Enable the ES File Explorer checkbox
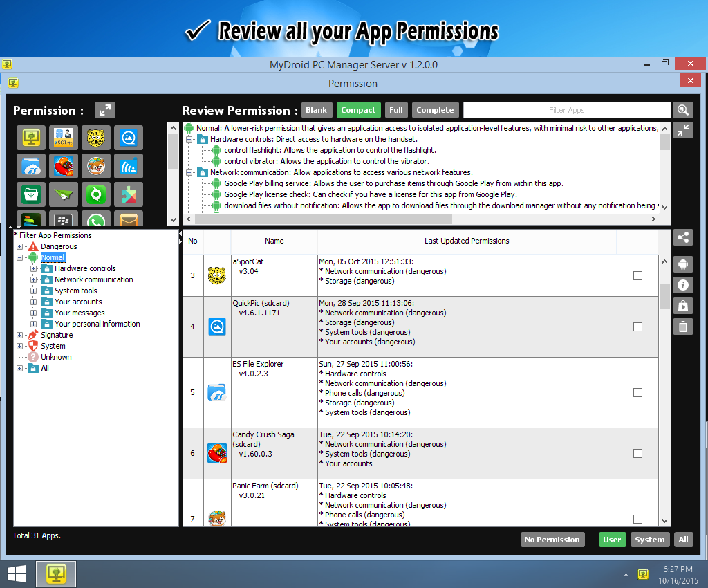This screenshot has width=708, height=588. [637, 392]
